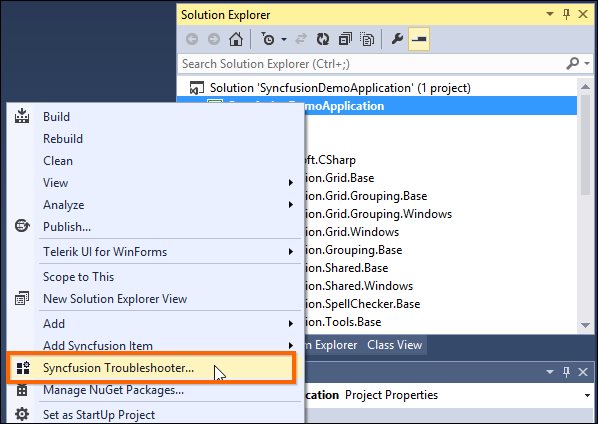This screenshot has height=424, width=598.
Task: Collapse All items in Solution Explorer
Action: click(345, 39)
